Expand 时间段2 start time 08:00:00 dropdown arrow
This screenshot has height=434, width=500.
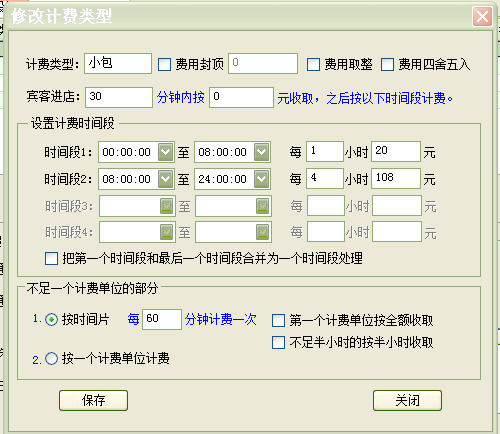[165, 179]
